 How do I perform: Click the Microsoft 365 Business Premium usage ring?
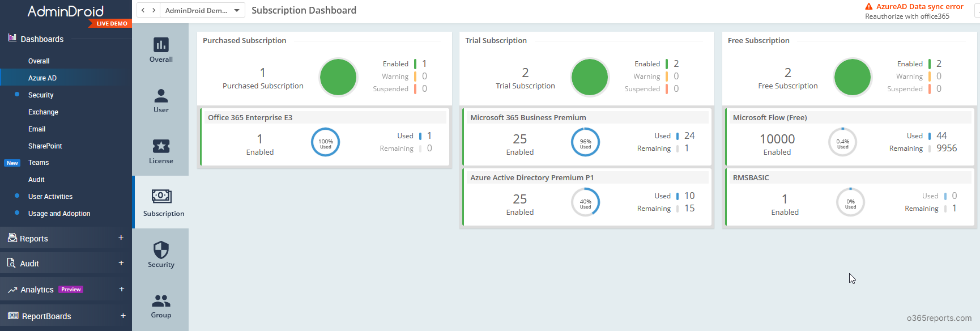[585, 142]
